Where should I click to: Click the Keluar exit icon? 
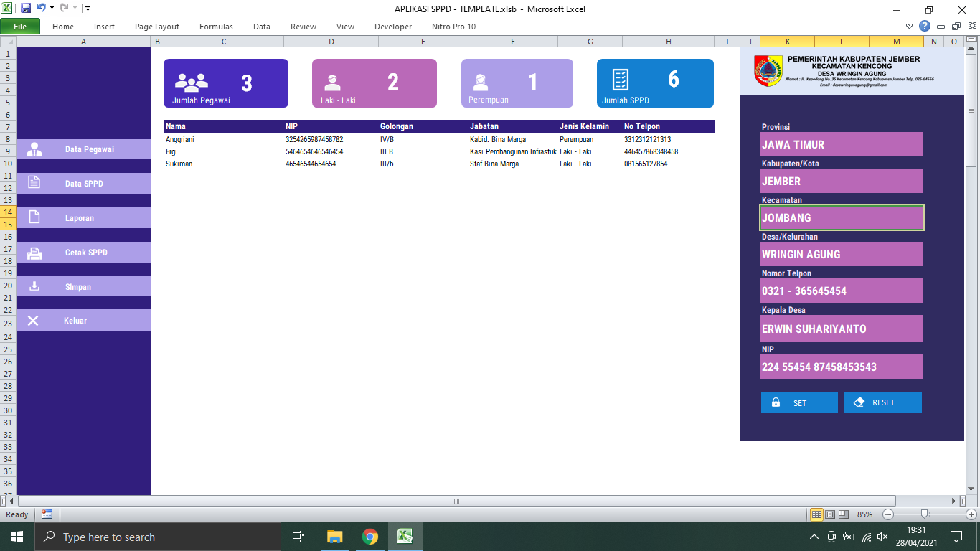coord(33,321)
